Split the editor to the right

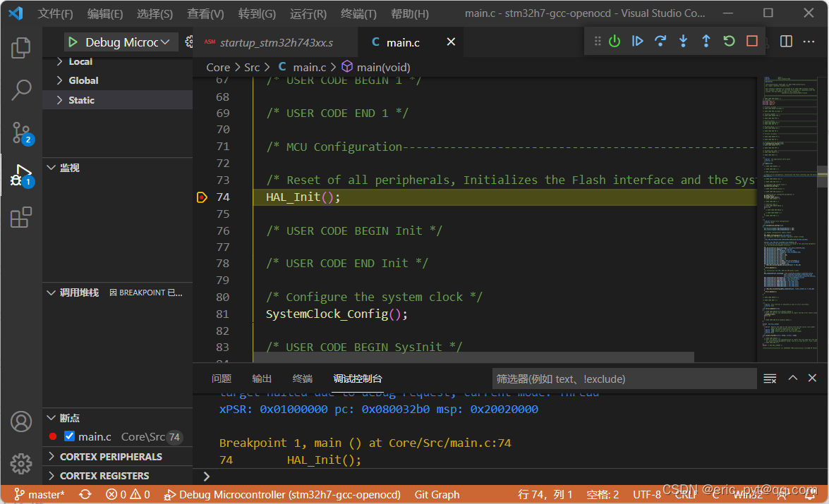(x=786, y=41)
